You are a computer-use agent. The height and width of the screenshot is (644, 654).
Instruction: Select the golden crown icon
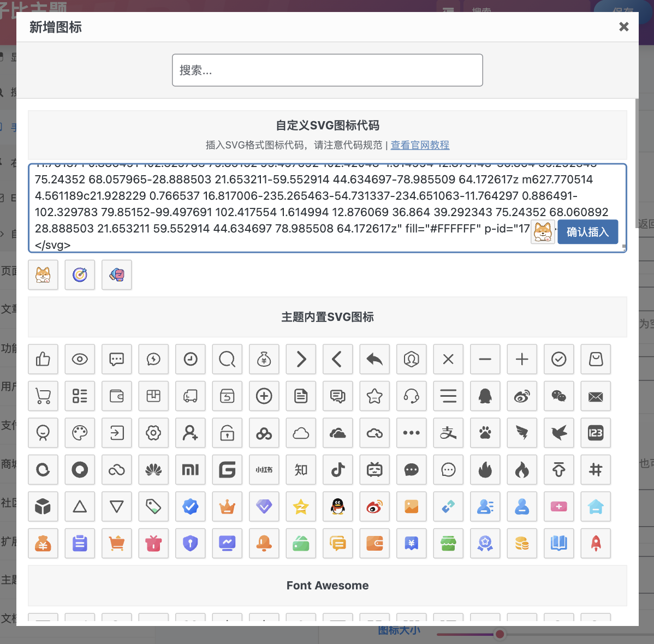point(227,506)
